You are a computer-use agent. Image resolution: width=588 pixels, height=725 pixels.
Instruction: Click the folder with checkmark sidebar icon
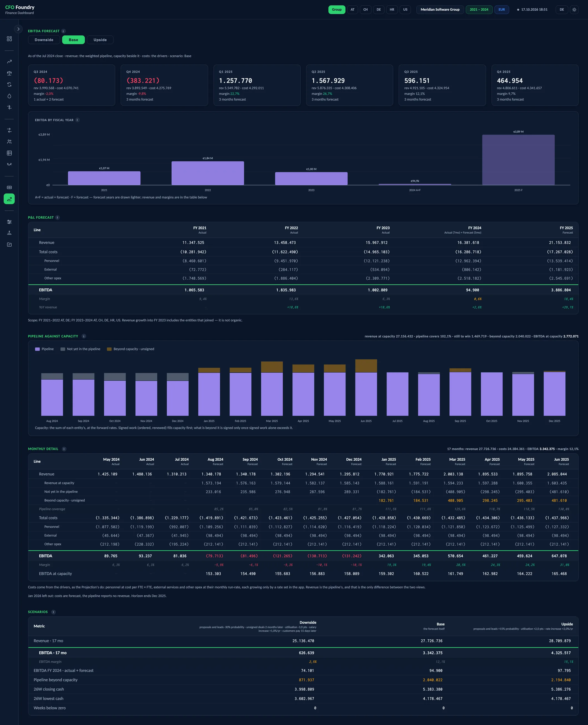coord(9,244)
